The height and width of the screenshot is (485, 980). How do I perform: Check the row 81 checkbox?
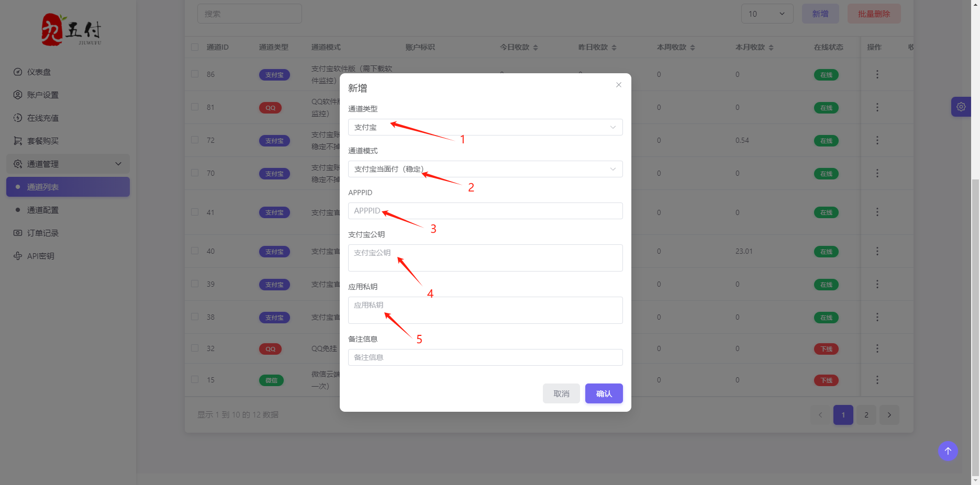(x=195, y=107)
